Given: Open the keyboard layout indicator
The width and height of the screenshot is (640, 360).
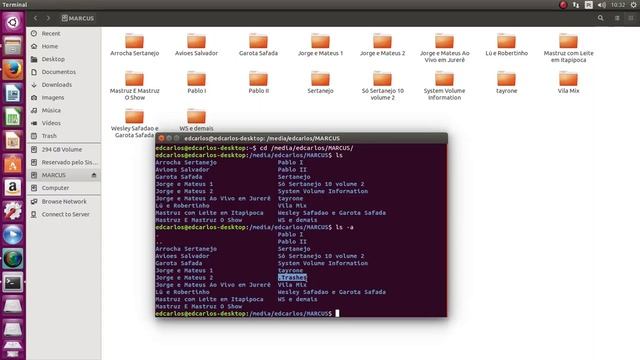Looking at the screenshot, I should coord(589,5).
